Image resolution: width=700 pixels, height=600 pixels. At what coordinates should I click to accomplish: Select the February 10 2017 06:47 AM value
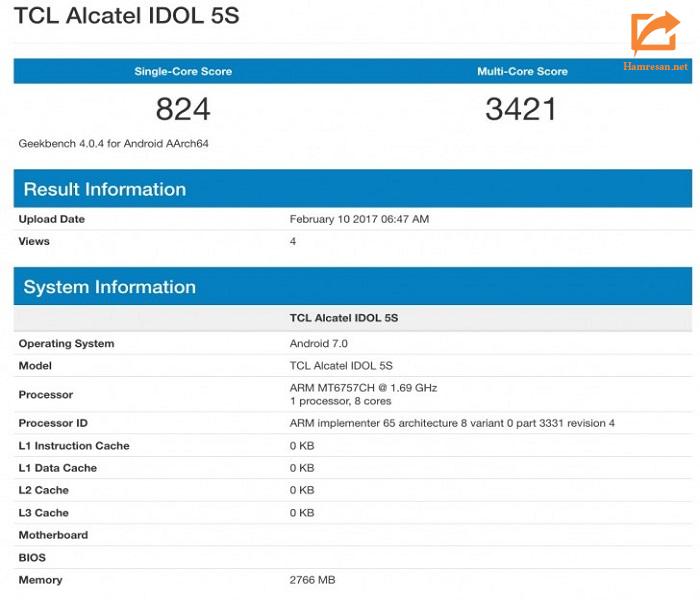coord(359,219)
